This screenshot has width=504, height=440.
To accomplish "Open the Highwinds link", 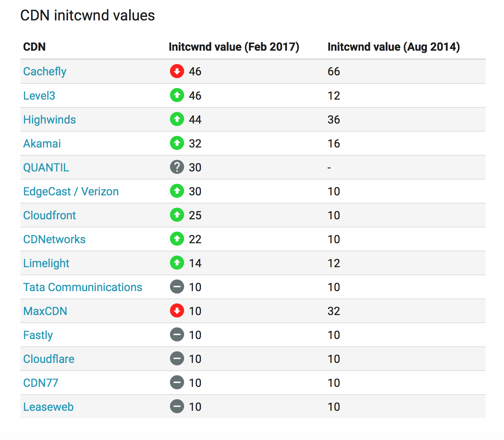I will (50, 120).
